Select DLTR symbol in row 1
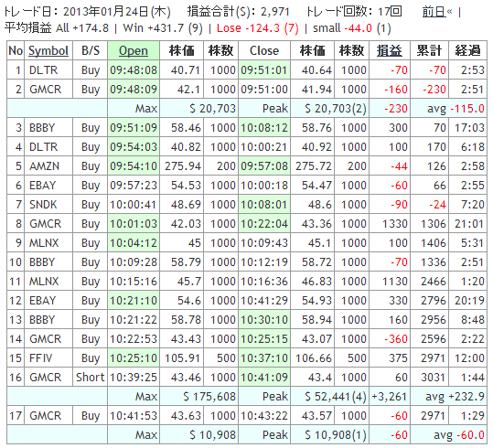 point(43,70)
